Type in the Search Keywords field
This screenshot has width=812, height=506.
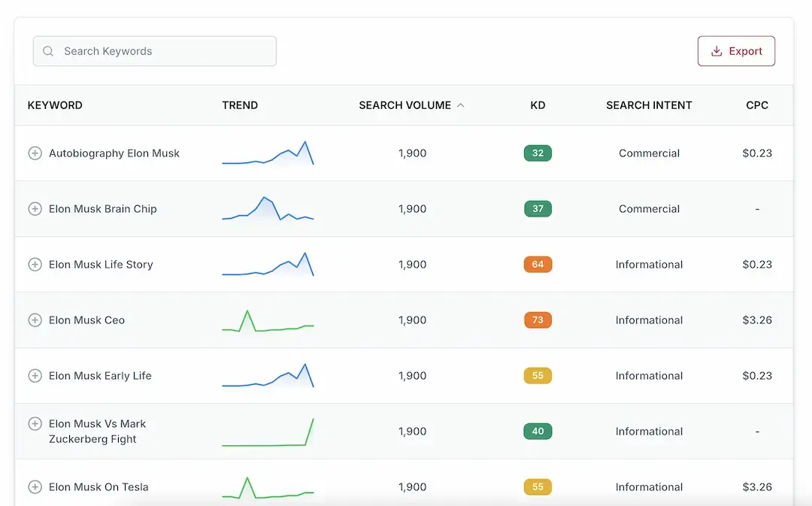click(x=165, y=51)
